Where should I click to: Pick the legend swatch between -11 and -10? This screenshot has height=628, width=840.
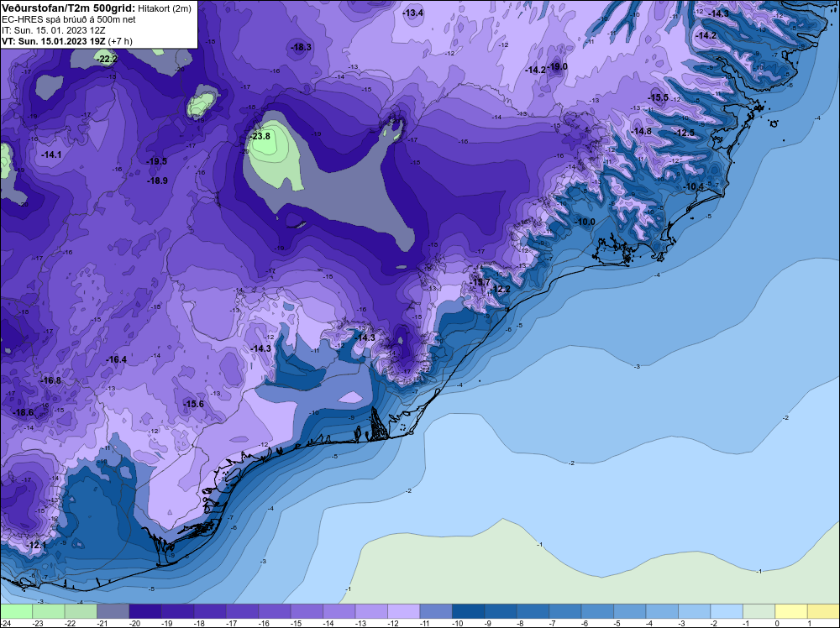point(436,611)
